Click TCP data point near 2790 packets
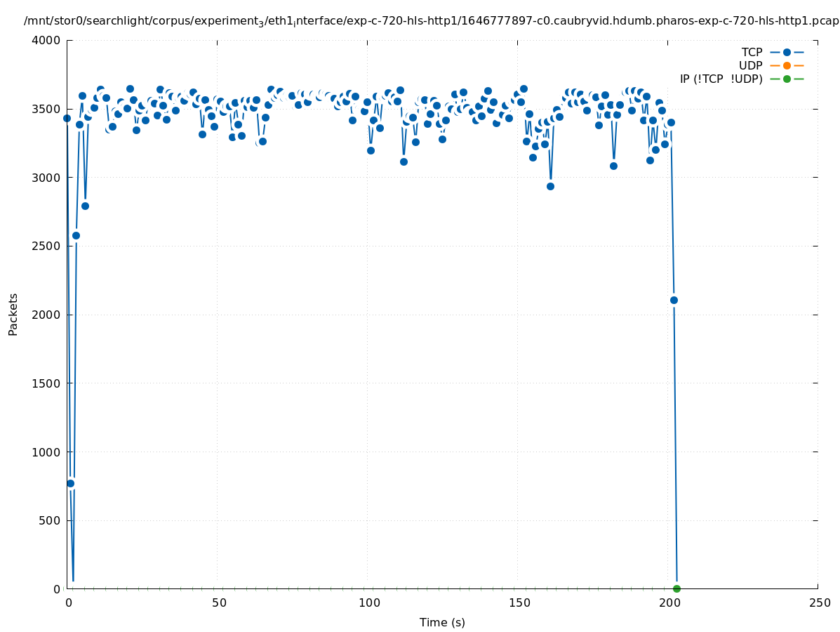The width and height of the screenshot is (840, 632). click(x=85, y=206)
